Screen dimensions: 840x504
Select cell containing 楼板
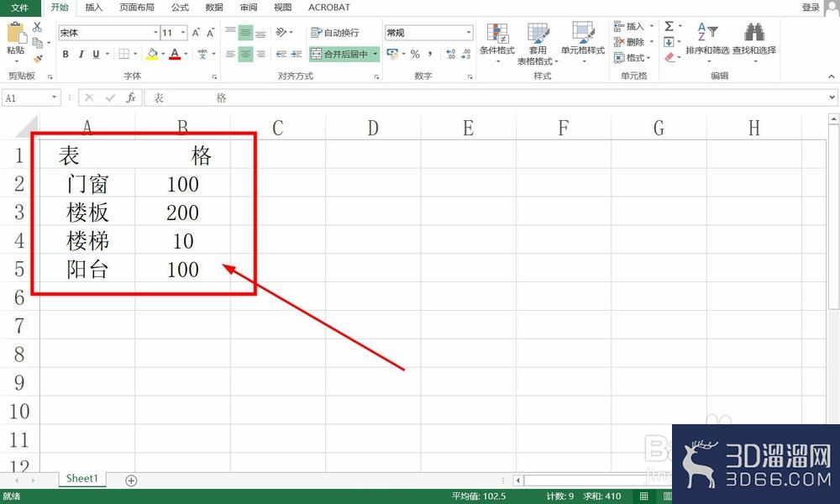87,212
